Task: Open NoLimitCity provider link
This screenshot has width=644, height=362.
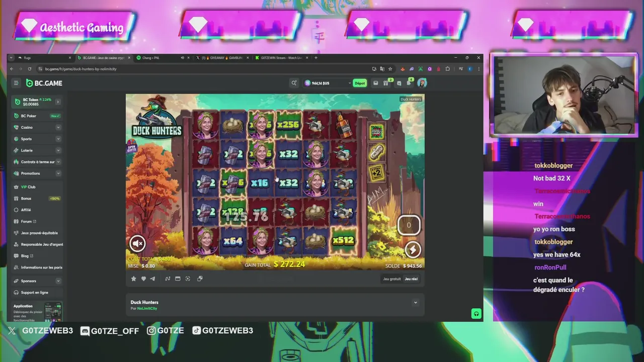Action: (147, 308)
